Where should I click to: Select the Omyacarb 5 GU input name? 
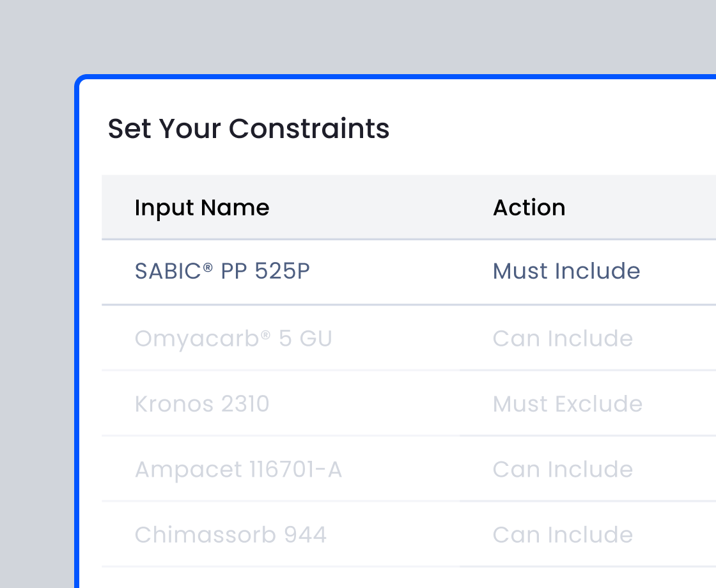coord(233,338)
